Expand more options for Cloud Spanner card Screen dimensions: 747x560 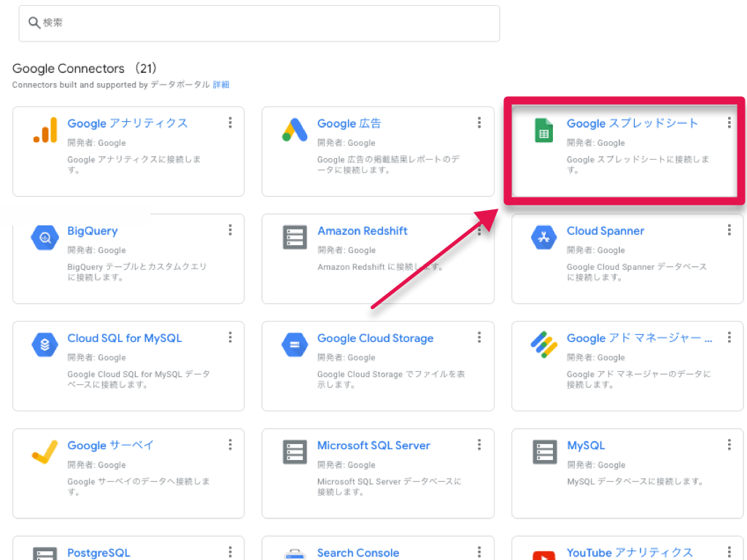(729, 230)
